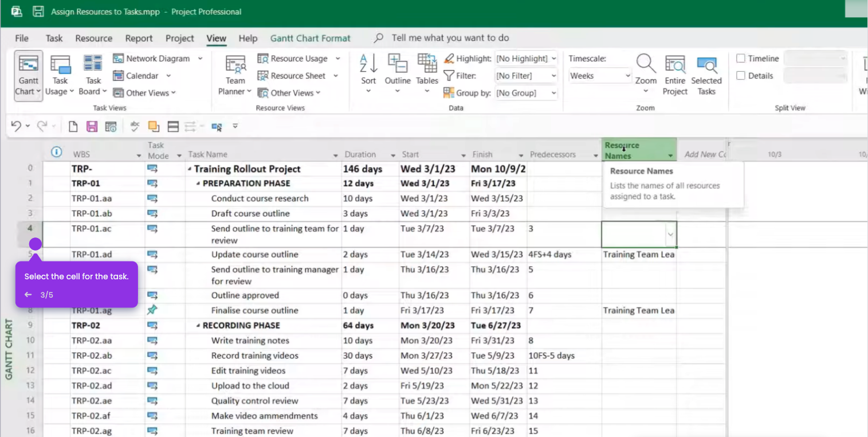Go back using the tooltip's left arrow
This screenshot has height=437, width=868.
point(28,295)
